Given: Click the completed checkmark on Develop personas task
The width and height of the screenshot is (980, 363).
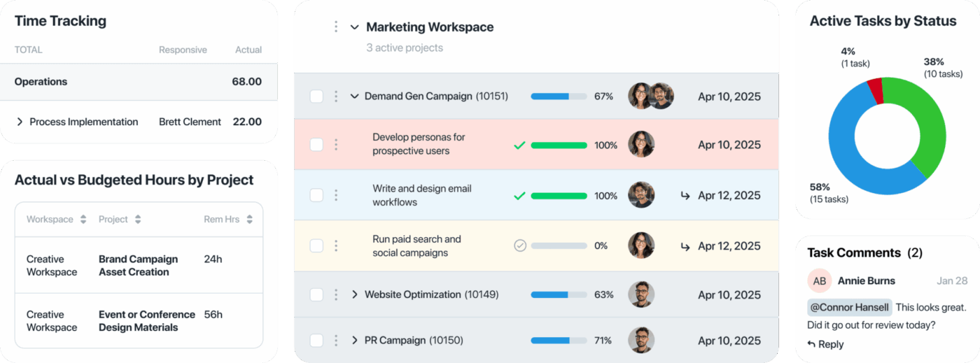Looking at the screenshot, I should [519, 145].
